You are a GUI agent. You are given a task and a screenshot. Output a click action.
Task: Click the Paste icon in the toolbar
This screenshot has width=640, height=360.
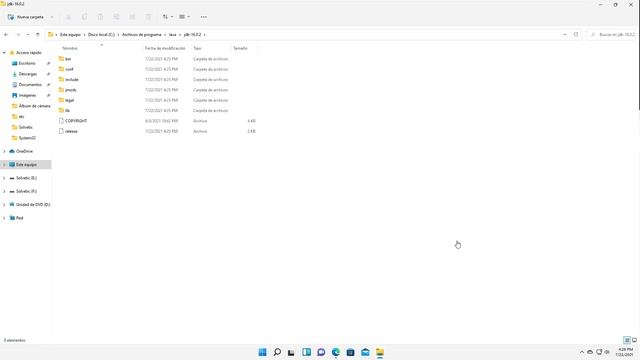(100, 17)
